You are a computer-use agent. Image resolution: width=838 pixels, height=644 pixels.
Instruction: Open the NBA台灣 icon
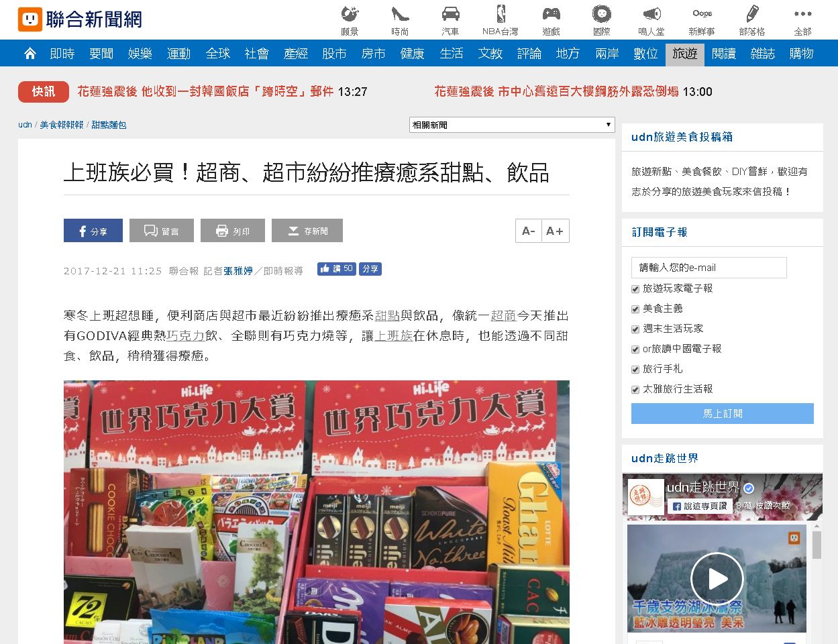pyautogui.click(x=501, y=20)
